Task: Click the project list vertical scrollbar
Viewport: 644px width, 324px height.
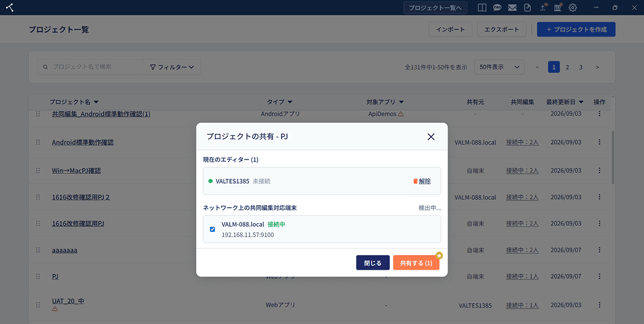Action: coord(613,158)
